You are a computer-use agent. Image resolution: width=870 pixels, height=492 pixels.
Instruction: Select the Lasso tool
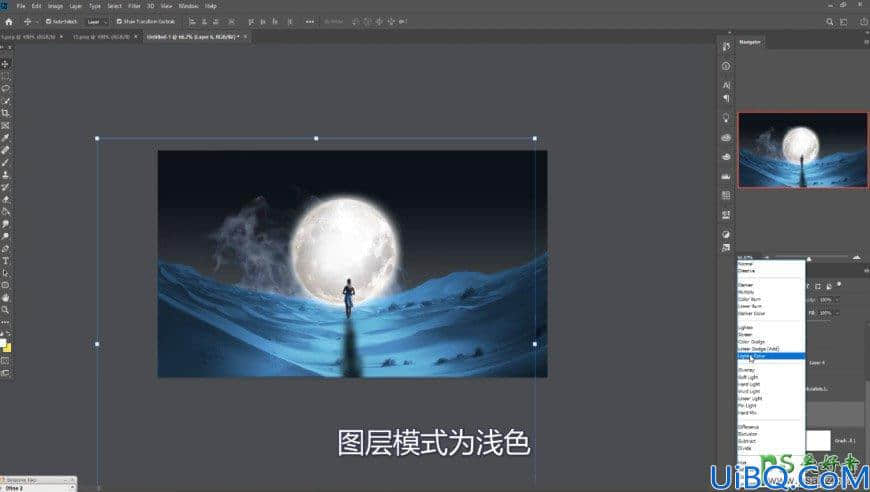pyautogui.click(x=6, y=88)
